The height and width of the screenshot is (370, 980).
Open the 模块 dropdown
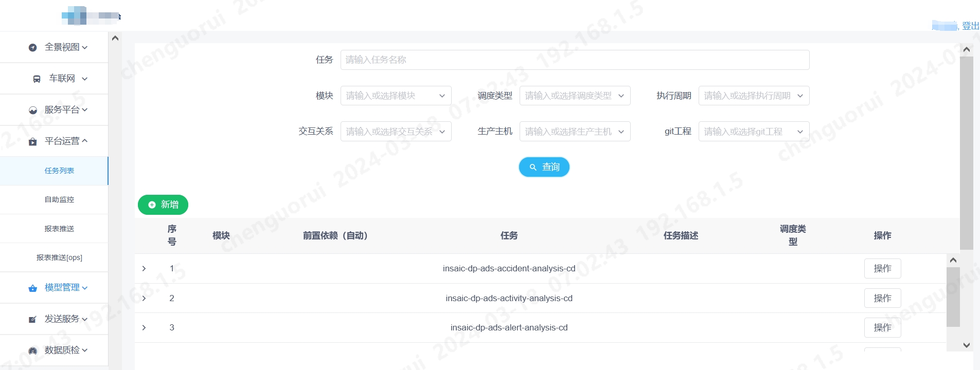(396, 96)
